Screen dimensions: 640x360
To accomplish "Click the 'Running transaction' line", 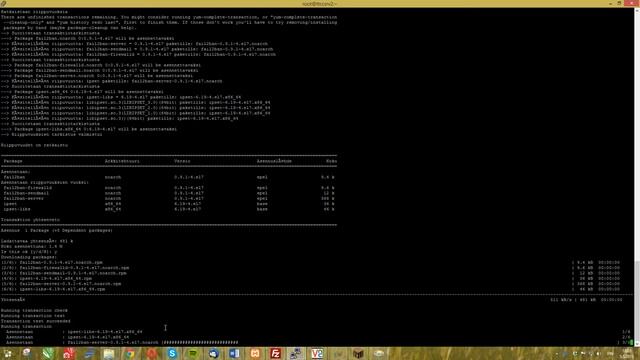I will pos(26,326).
